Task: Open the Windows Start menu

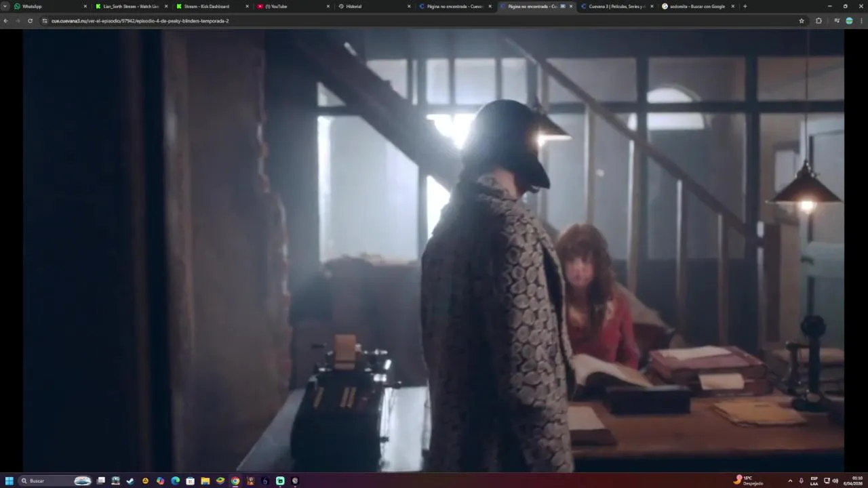Action: coord(9,481)
